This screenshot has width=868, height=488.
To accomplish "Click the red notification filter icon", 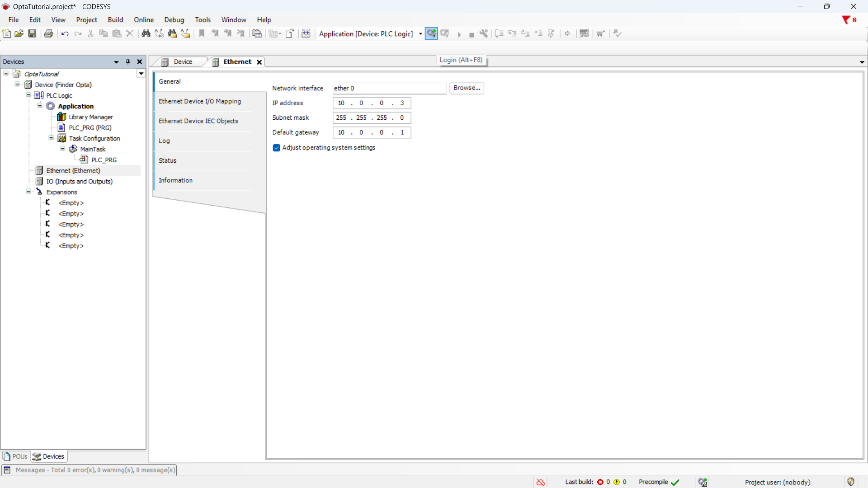I will (846, 20).
